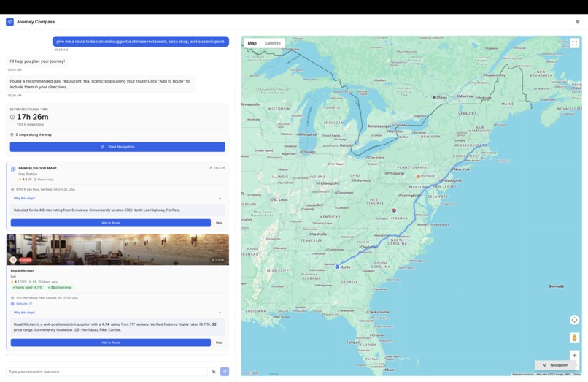588x382 pixels.
Task: Zoom in on the map
Action: [x=574, y=355]
